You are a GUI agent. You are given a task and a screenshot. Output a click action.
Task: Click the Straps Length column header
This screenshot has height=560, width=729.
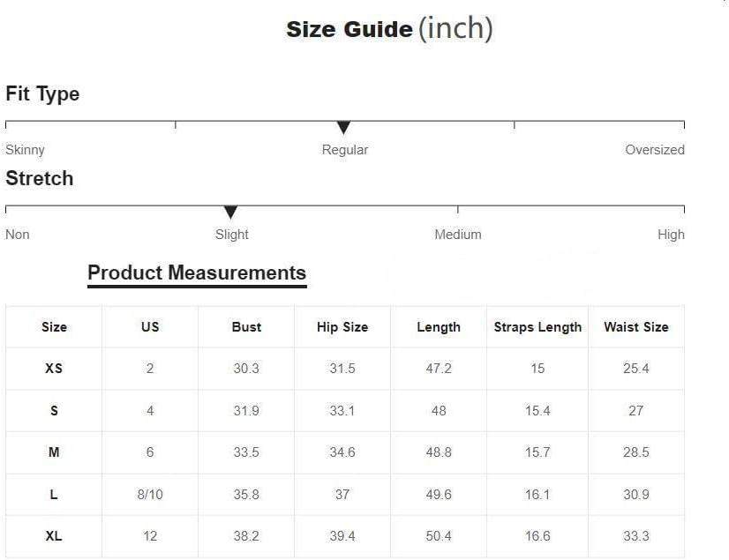537,327
